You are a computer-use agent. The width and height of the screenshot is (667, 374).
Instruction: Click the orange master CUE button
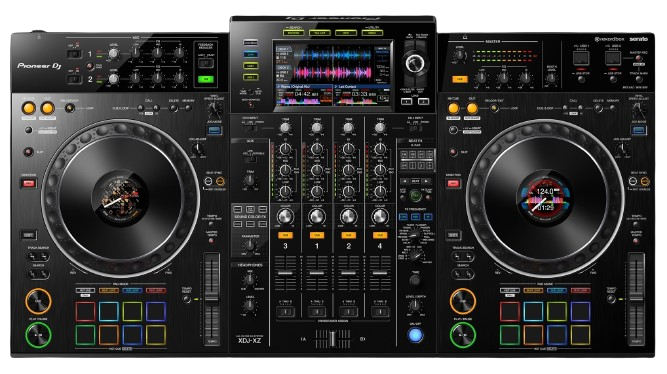(459, 79)
